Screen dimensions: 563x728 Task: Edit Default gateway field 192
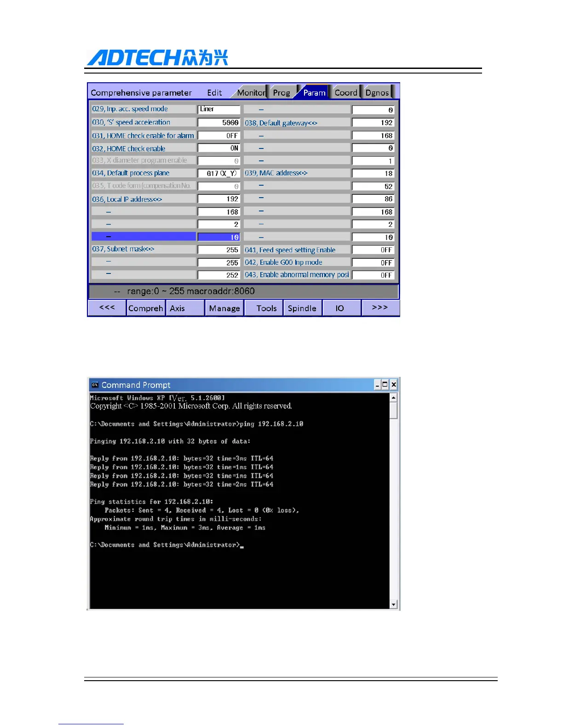[373, 123]
